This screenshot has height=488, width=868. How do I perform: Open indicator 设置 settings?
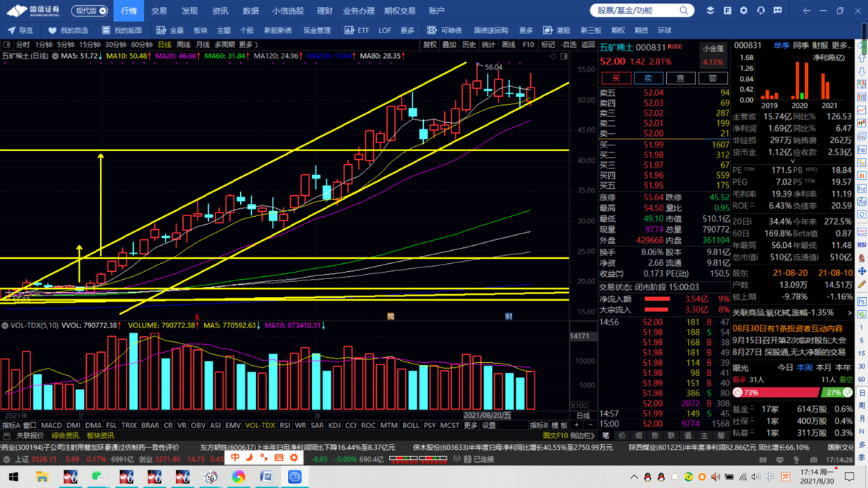point(489,426)
